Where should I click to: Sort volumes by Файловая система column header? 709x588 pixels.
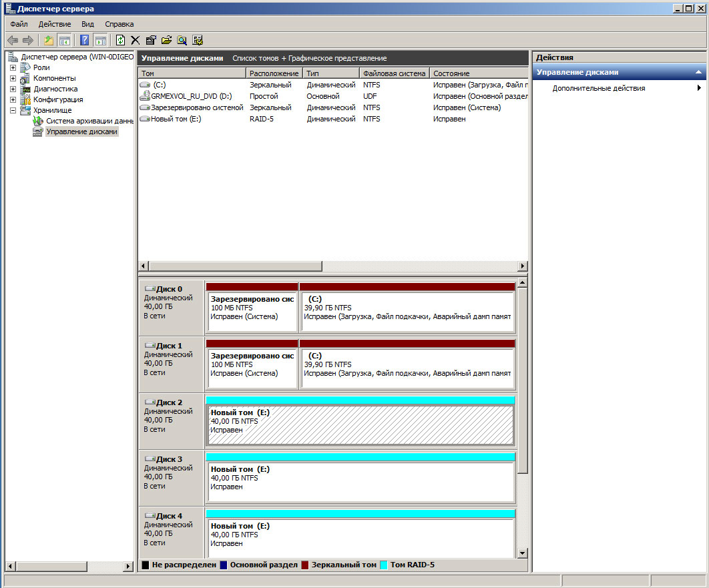(394, 73)
